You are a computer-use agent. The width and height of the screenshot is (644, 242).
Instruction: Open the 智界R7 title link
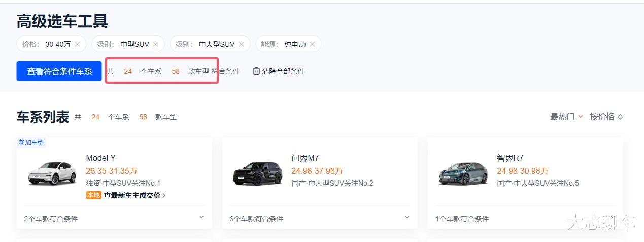(510, 158)
